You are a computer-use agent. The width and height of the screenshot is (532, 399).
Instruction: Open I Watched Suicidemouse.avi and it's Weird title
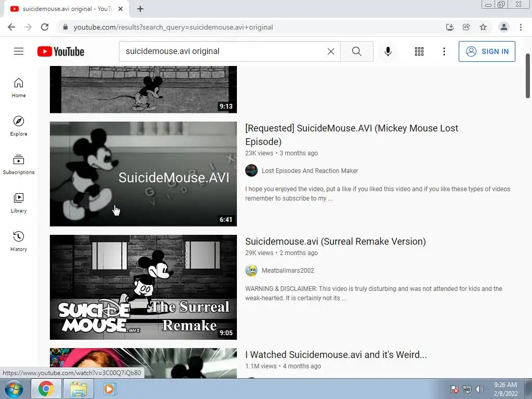(336, 354)
